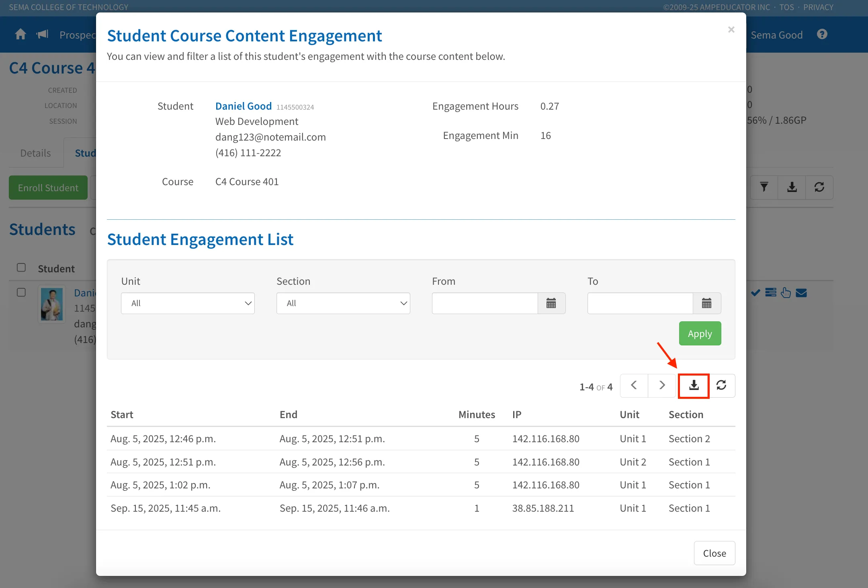
Task: Click the Aug. 5, 2025, 1:02 p.m. cell
Action: tap(161, 485)
